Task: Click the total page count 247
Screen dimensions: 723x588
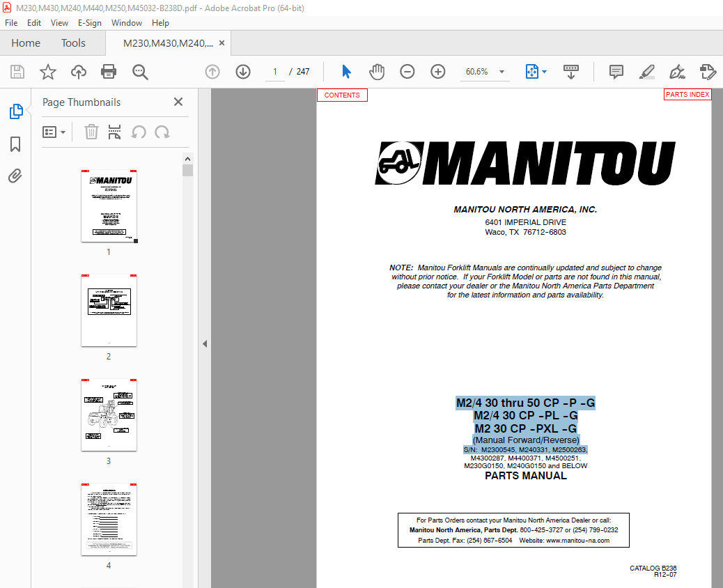Action: 303,72
